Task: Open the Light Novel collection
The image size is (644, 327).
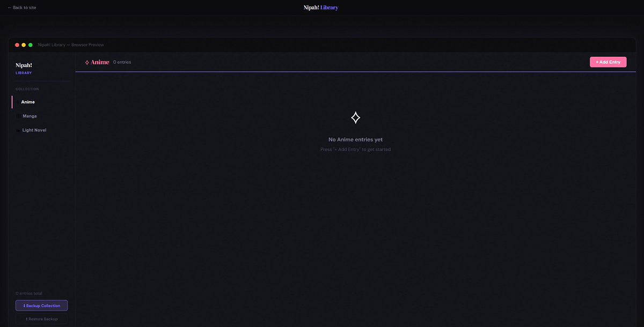Action: pos(34,130)
